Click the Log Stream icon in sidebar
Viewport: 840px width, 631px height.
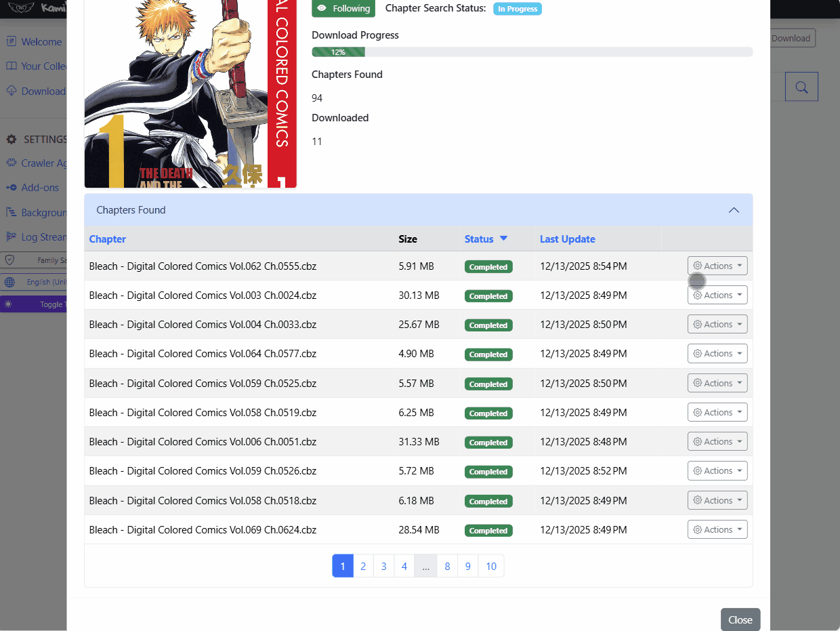[12, 237]
